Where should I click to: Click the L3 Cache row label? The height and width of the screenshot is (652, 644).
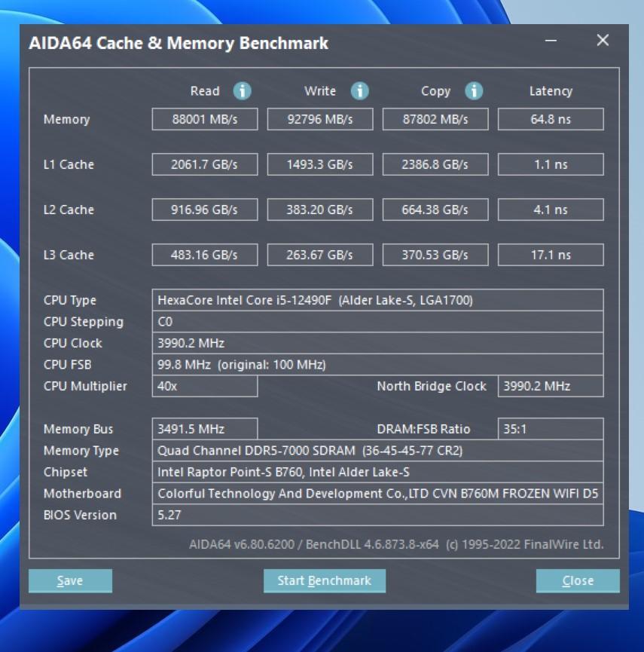click(x=69, y=255)
